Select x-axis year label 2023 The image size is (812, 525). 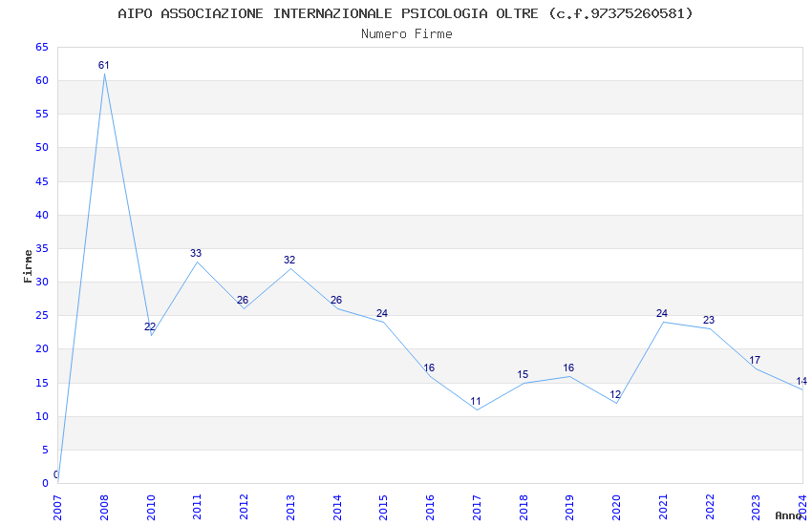click(756, 508)
